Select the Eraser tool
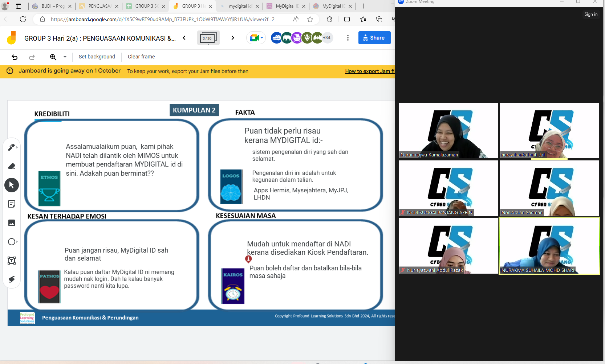This screenshot has width=605, height=364. point(12,166)
